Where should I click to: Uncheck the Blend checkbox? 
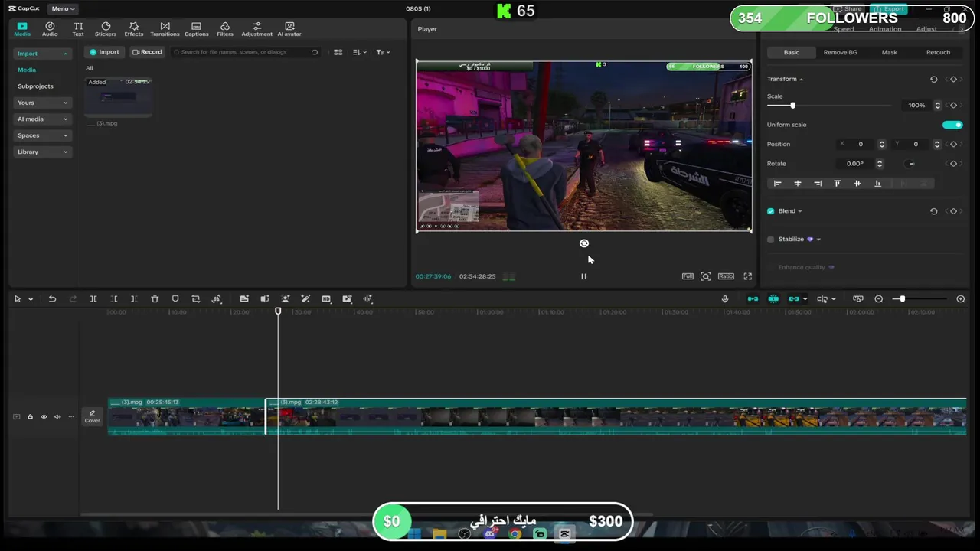[771, 211]
